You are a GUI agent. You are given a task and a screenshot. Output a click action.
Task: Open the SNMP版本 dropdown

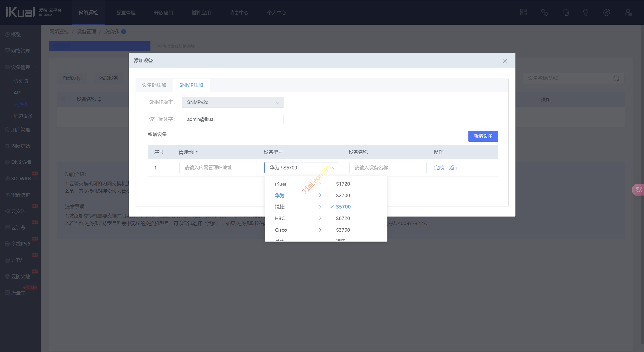coord(232,102)
